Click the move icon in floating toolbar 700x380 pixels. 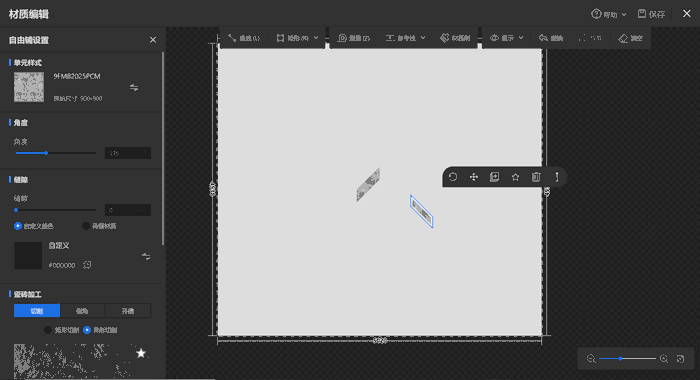474,177
